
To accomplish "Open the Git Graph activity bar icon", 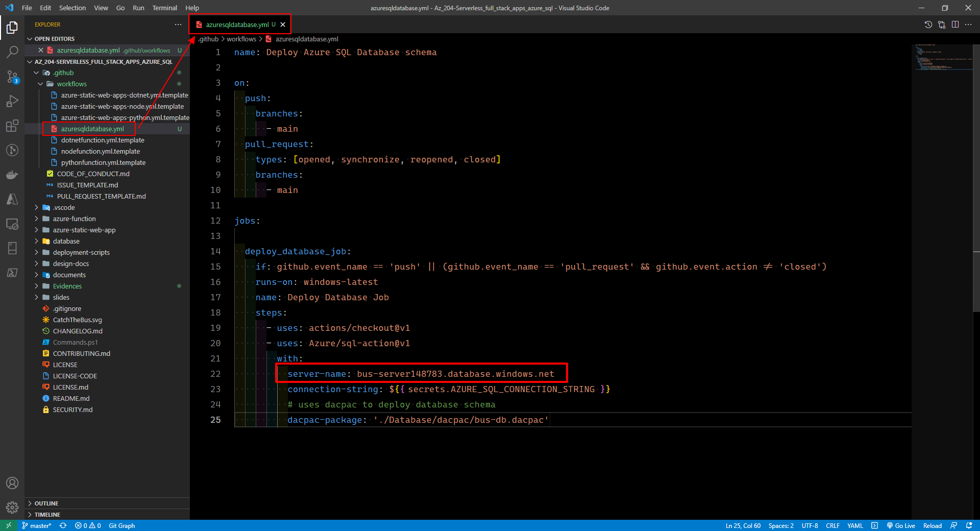I will click(x=12, y=150).
